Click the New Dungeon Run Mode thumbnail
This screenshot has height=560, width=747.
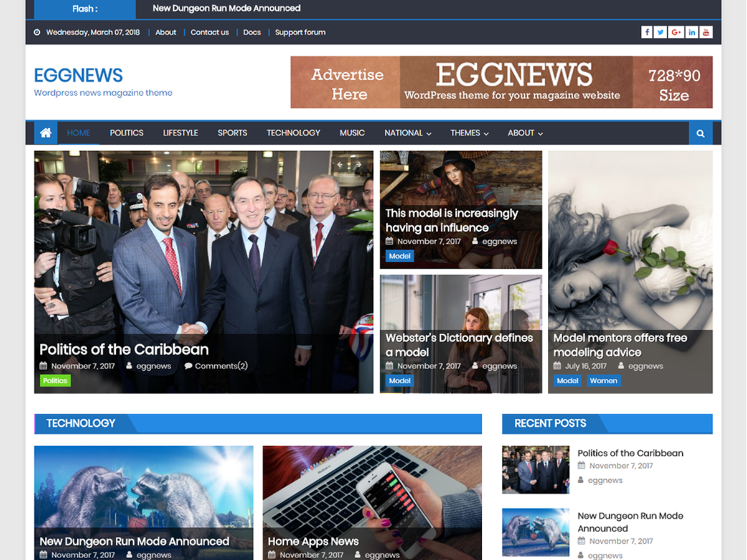pyautogui.click(x=535, y=532)
